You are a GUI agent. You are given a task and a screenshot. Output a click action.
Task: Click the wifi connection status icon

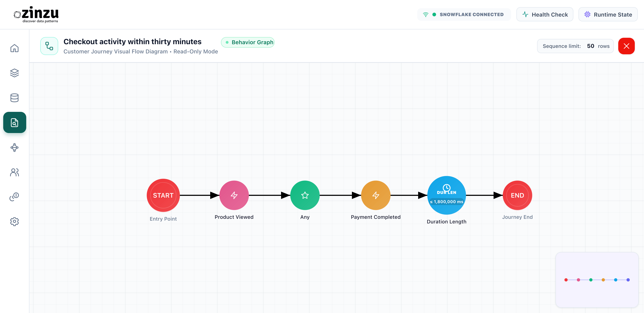425,14
